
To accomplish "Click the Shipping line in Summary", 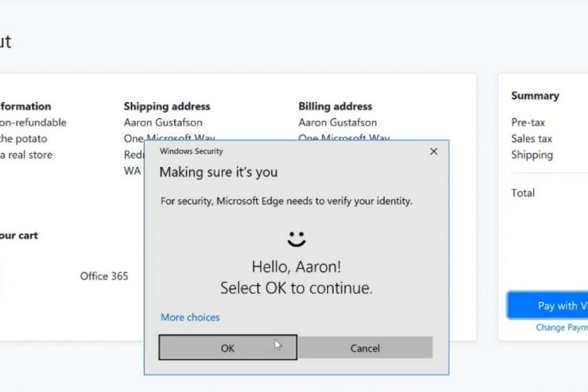I will point(532,155).
